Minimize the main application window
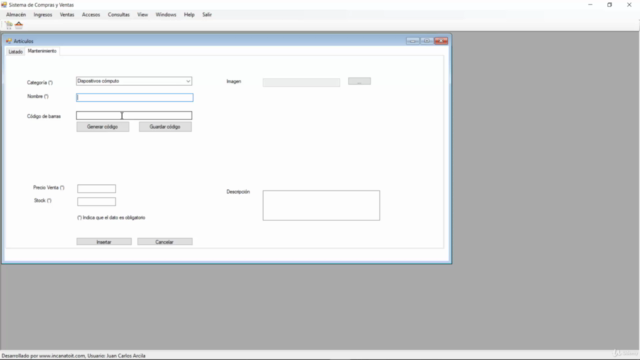 pyautogui.click(x=590, y=5)
